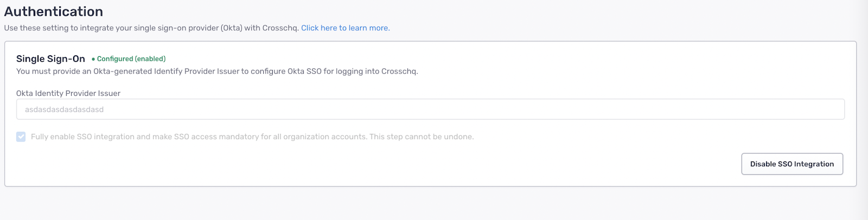Click the "(Okta)" text in the page subtitle
Viewport: 868px width, 220px height.
click(232, 28)
